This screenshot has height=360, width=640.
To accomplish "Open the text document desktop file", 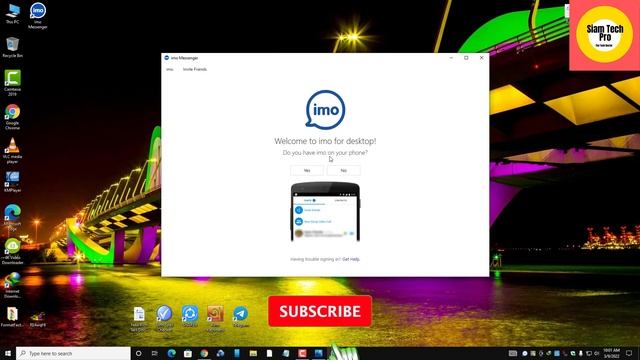I will click(x=139, y=318).
